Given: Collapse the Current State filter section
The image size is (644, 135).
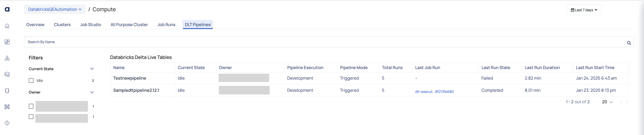Looking at the screenshot, I should pyautogui.click(x=92, y=69).
